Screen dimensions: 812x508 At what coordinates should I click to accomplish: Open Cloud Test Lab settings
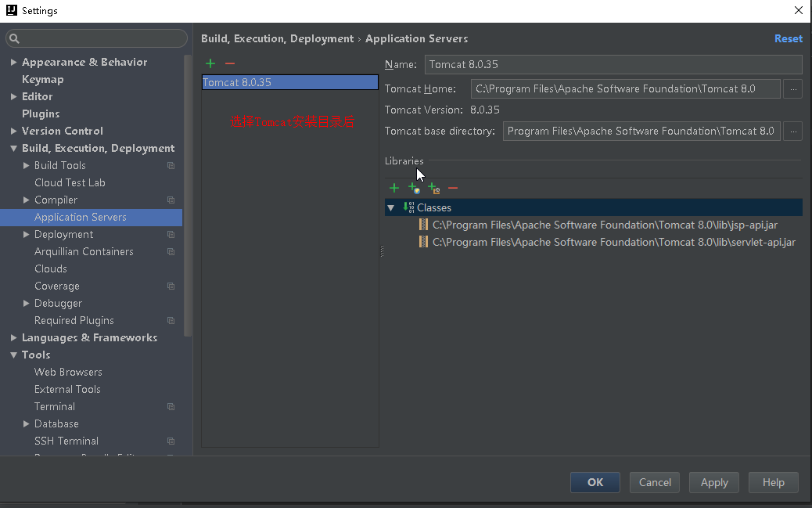pos(70,182)
